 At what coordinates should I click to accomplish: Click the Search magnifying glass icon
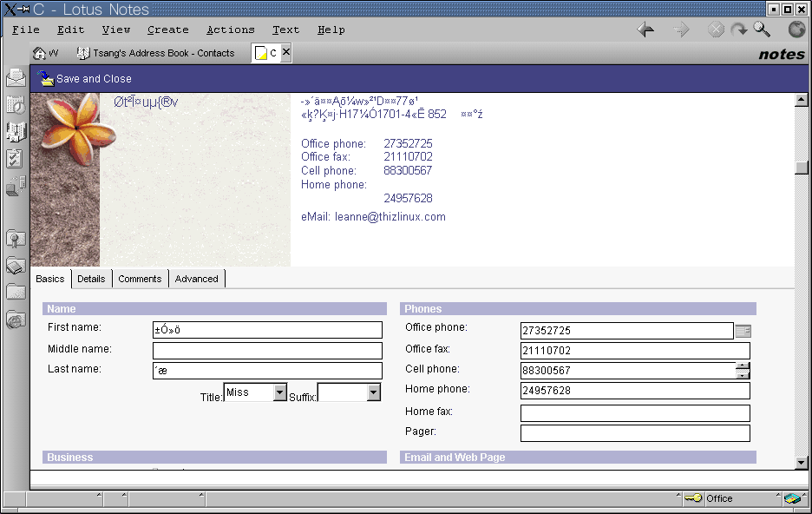click(762, 30)
